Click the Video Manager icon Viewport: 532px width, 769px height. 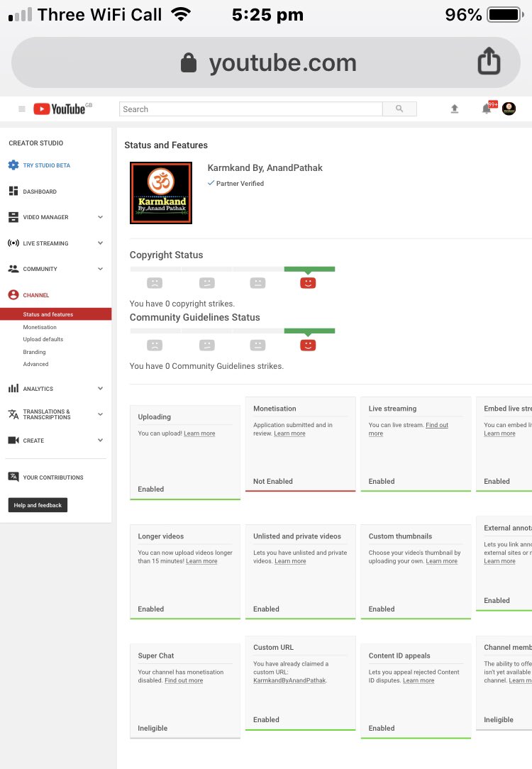13,217
